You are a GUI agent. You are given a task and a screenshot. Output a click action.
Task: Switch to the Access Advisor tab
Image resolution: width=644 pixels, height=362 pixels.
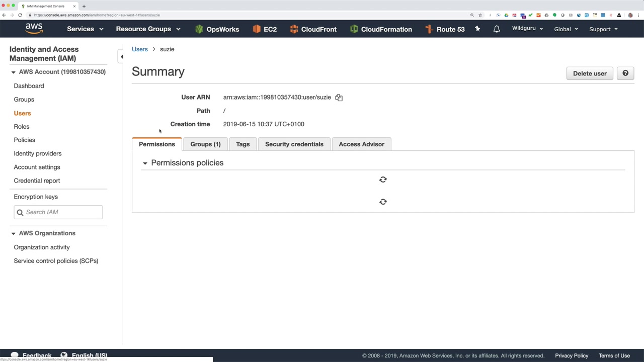click(x=361, y=144)
